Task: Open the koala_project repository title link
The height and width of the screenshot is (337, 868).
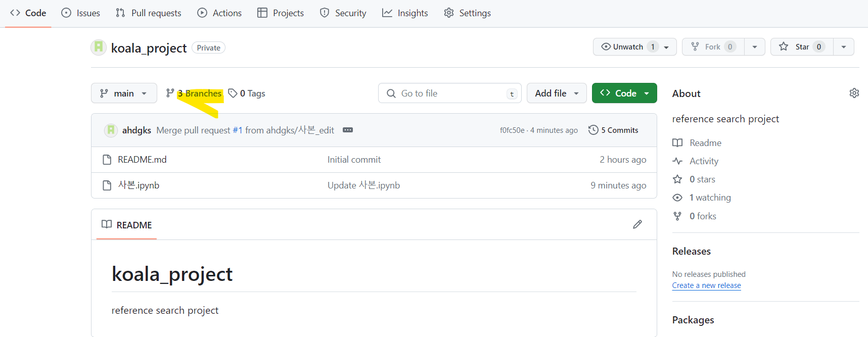Action: point(149,48)
